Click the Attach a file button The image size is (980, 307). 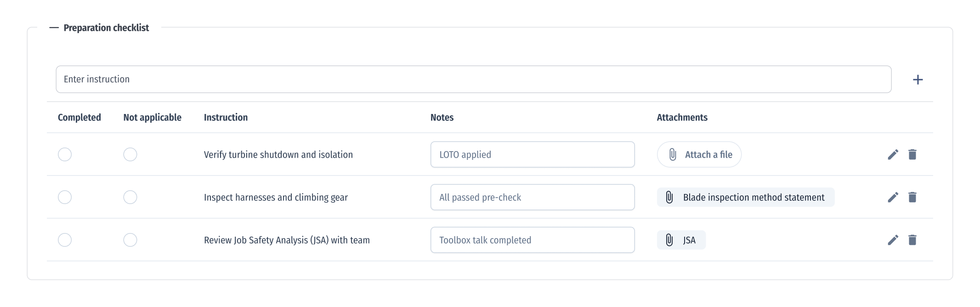click(x=699, y=154)
